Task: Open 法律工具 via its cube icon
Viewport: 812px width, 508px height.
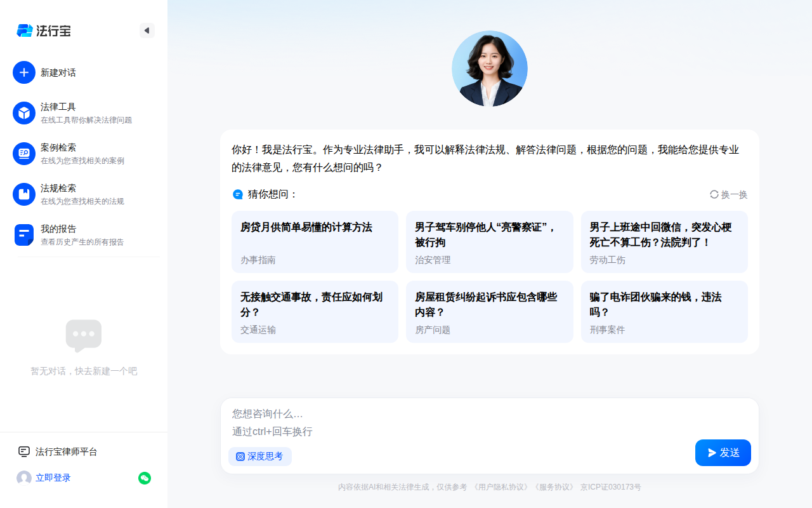Action: tap(24, 113)
